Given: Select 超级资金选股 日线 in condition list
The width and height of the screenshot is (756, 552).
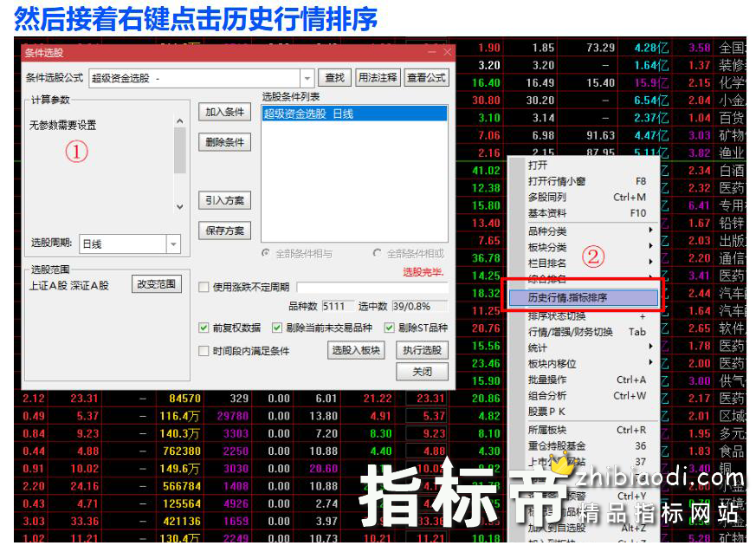Looking at the screenshot, I should 354,114.
